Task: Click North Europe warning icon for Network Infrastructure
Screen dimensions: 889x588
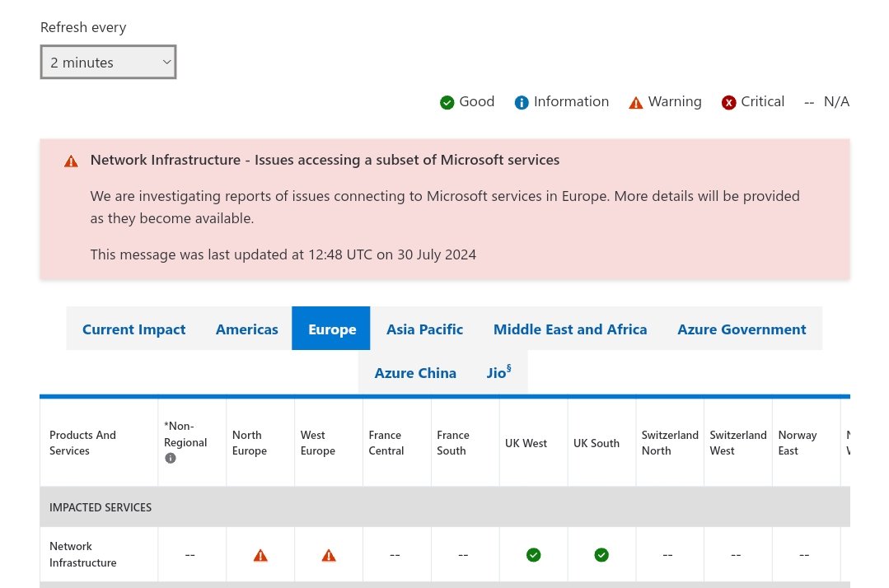Action: click(260, 555)
